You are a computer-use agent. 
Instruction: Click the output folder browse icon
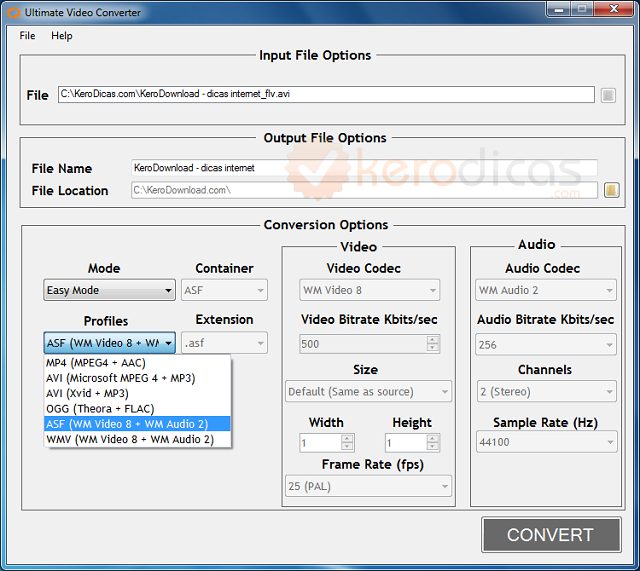[611, 190]
